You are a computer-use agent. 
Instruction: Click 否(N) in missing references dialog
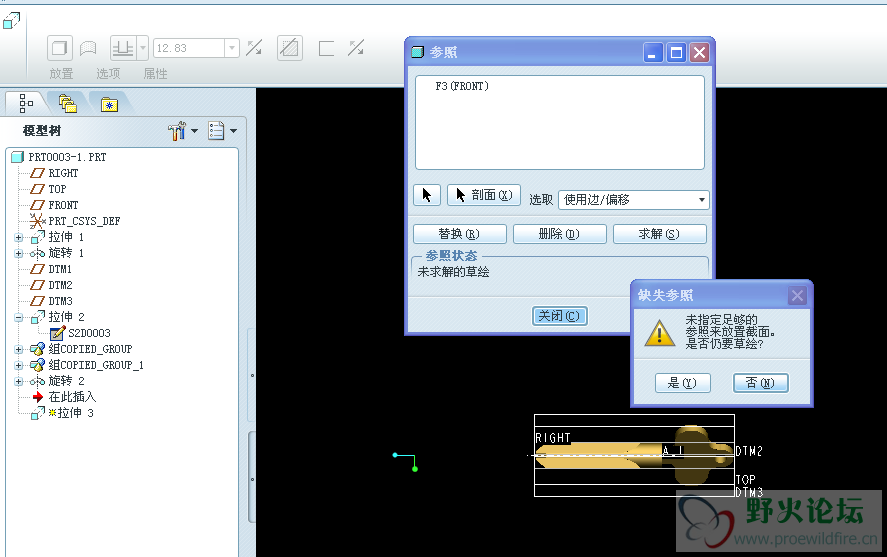pos(760,383)
